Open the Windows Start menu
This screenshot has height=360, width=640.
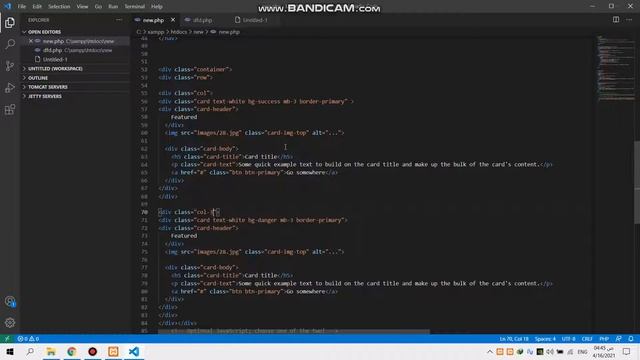coord(10,351)
